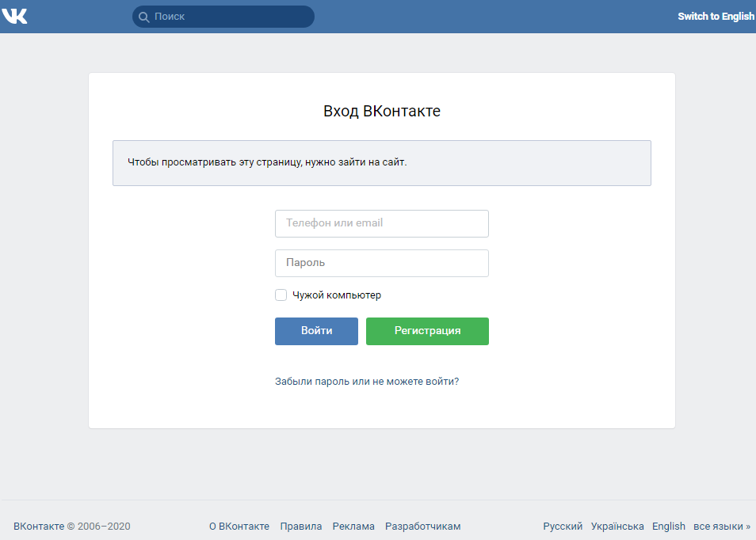The height and width of the screenshot is (540, 756).
Task: Select Русский language in footer
Action: (563, 527)
